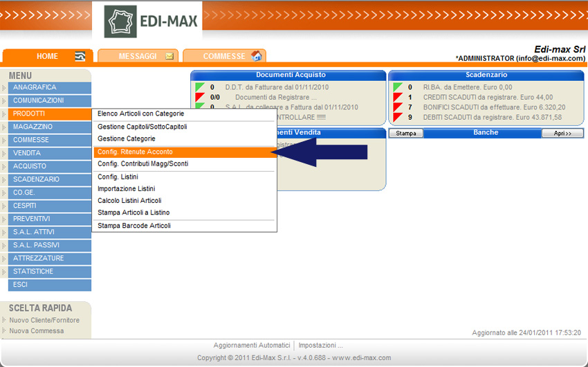Open Aggiornamenti Automatici link in footer
The width and height of the screenshot is (588, 367).
pos(251,345)
